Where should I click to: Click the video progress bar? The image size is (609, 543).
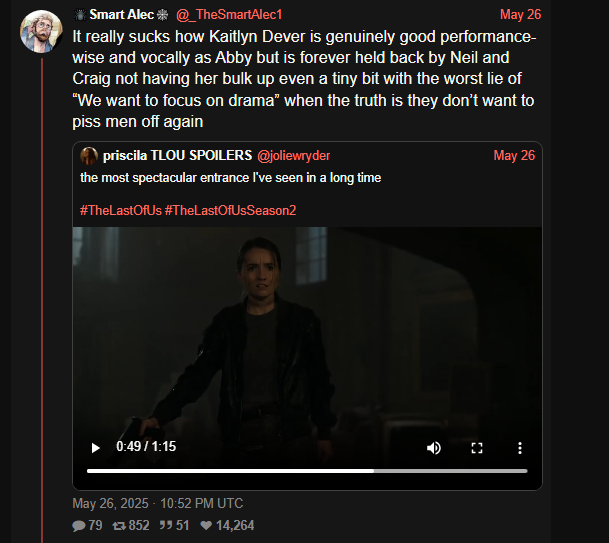click(x=307, y=471)
